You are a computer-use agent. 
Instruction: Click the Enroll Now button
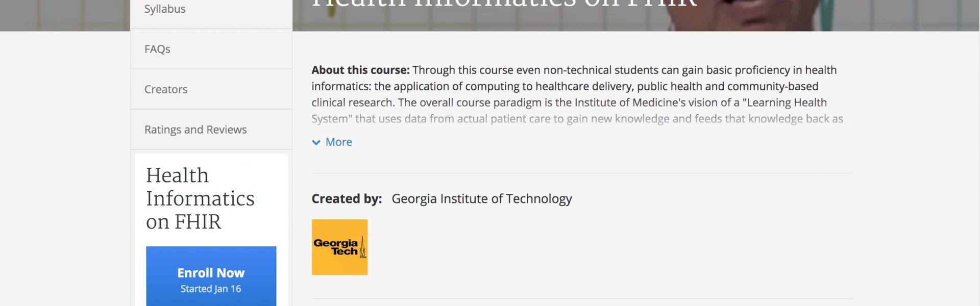coord(211,276)
